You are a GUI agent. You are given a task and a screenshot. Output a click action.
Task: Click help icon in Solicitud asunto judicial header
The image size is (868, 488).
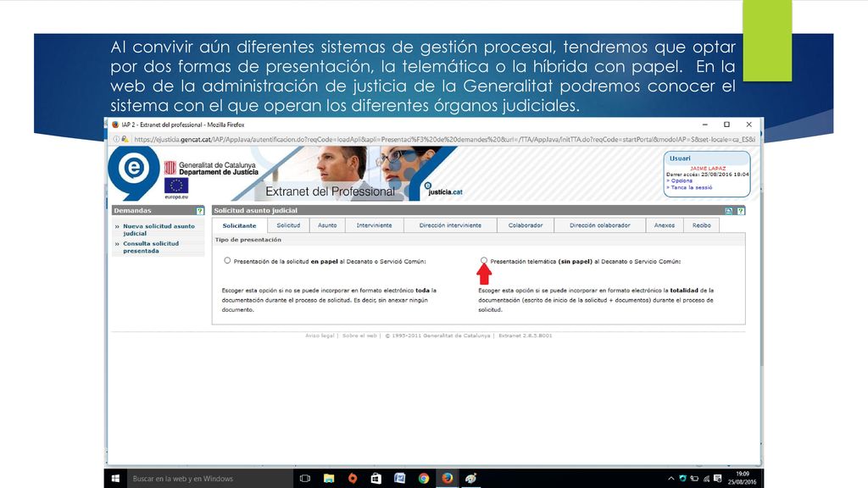(x=741, y=211)
